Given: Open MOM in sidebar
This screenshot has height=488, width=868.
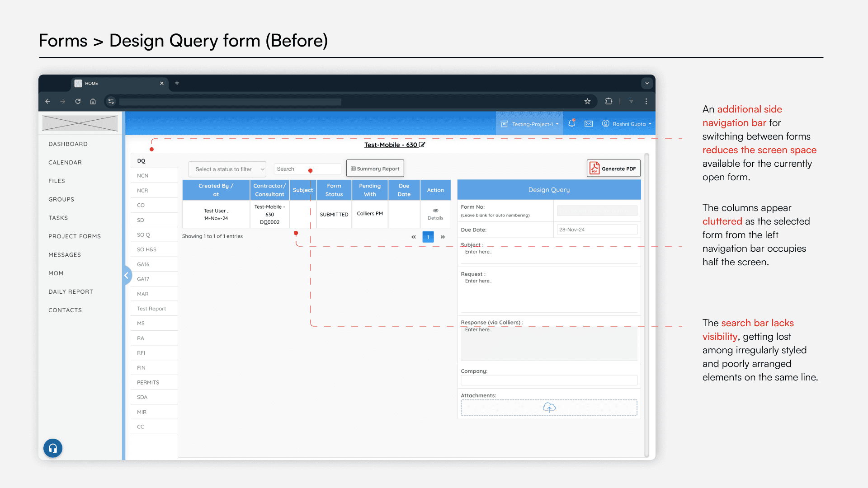Looking at the screenshot, I should pos(56,274).
